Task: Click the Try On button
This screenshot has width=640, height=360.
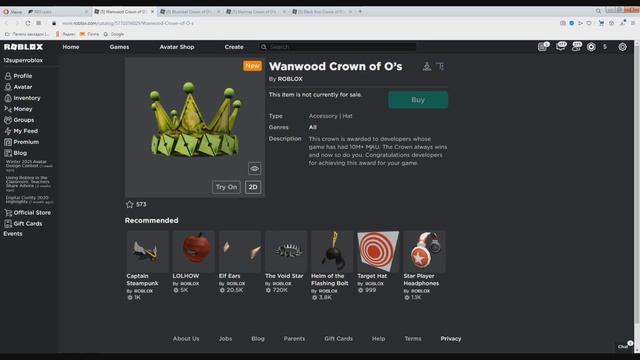Action: point(226,187)
